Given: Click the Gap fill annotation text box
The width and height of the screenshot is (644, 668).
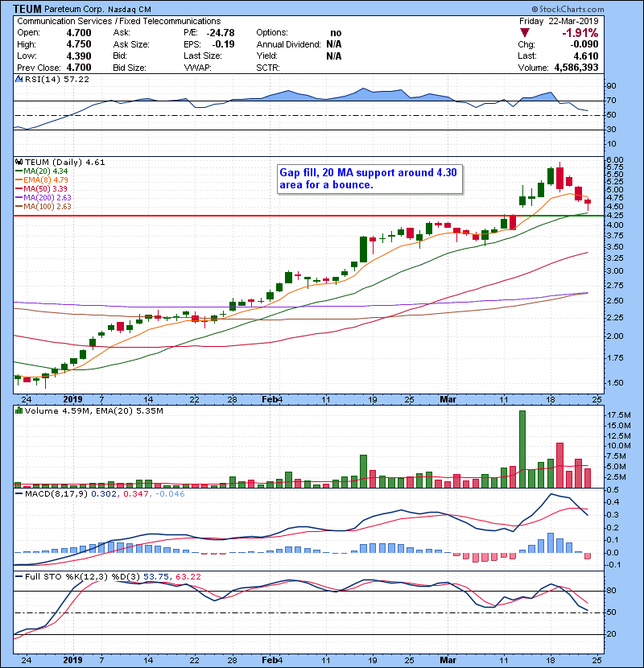Looking at the screenshot, I should 369,179.
